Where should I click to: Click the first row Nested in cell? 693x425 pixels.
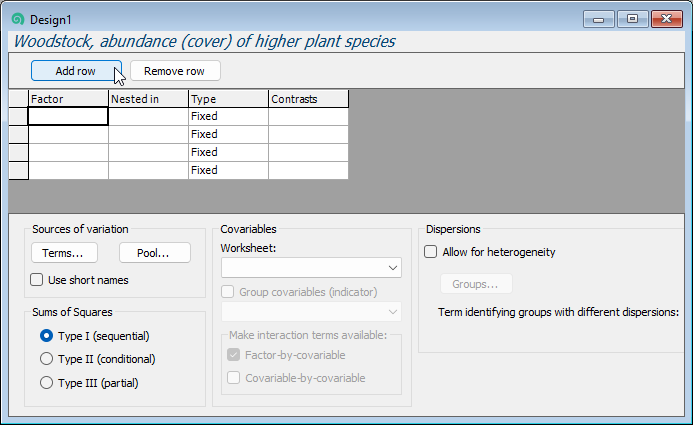[x=148, y=116]
